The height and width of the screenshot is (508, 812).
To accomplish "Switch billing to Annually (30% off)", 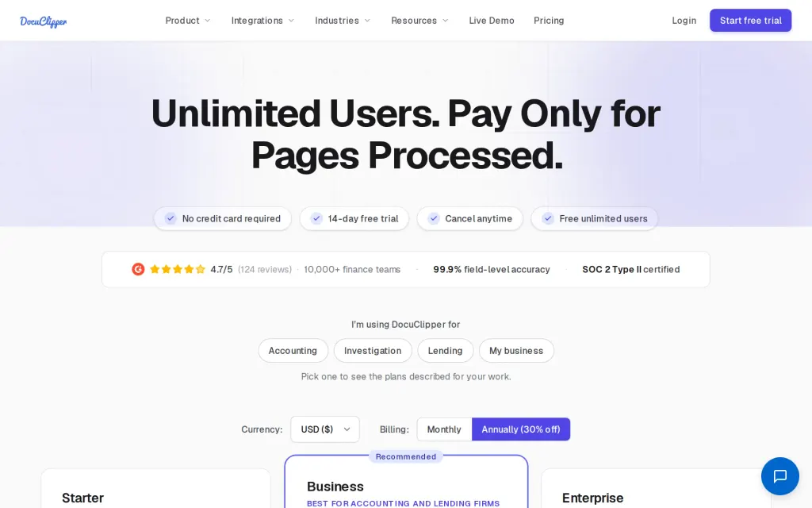I will point(521,429).
